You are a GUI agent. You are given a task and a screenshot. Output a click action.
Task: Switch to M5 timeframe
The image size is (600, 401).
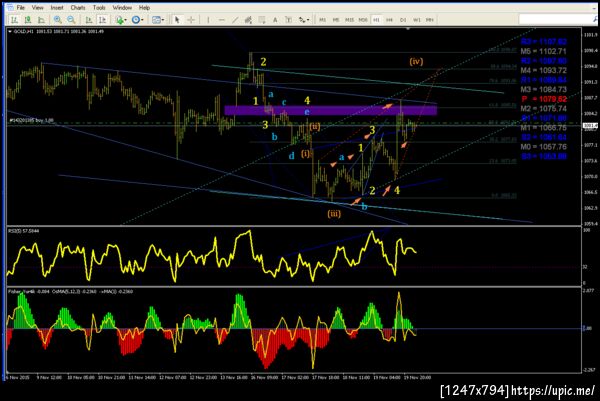click(x=336, y=20)
